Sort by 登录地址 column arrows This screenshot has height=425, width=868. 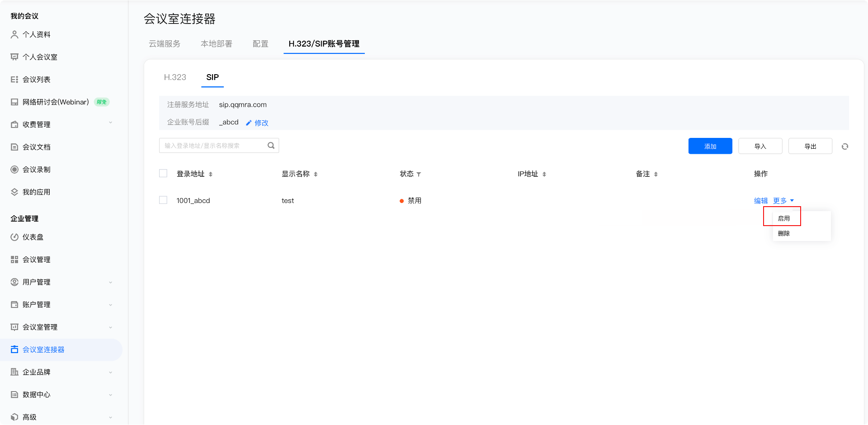pyautogui.click(x=211, y=174)
